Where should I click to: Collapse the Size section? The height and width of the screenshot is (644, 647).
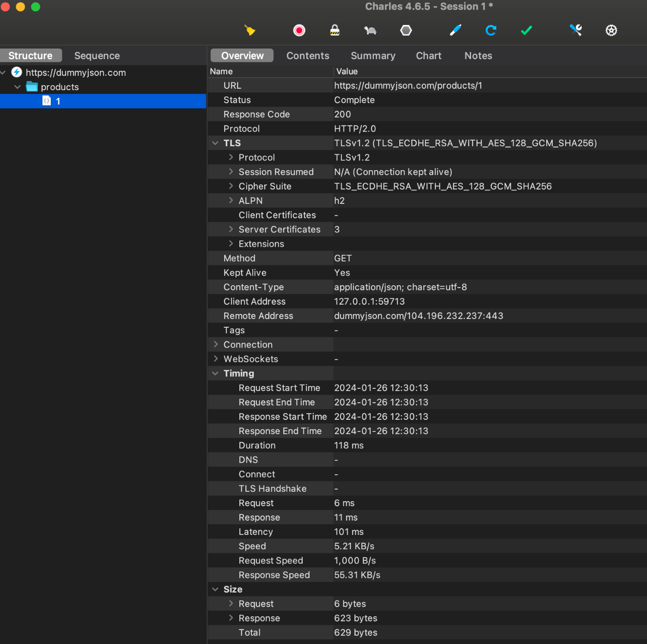coord(215,589)
